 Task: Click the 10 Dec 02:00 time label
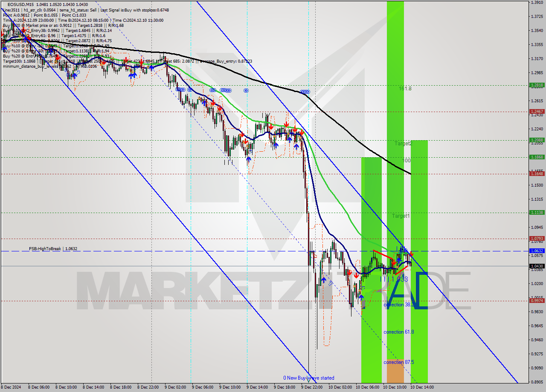click(x=340, y=387)
